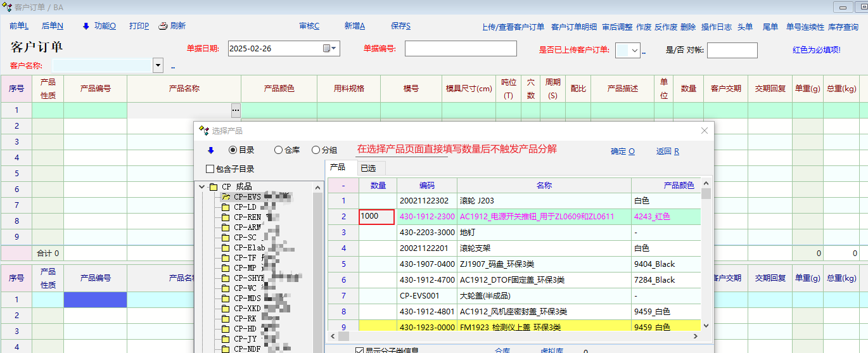Image resolution: width=868 pixels, height=353 pixels.
Task: Click the 单据编号 input field
Action: tap(461, 49)
